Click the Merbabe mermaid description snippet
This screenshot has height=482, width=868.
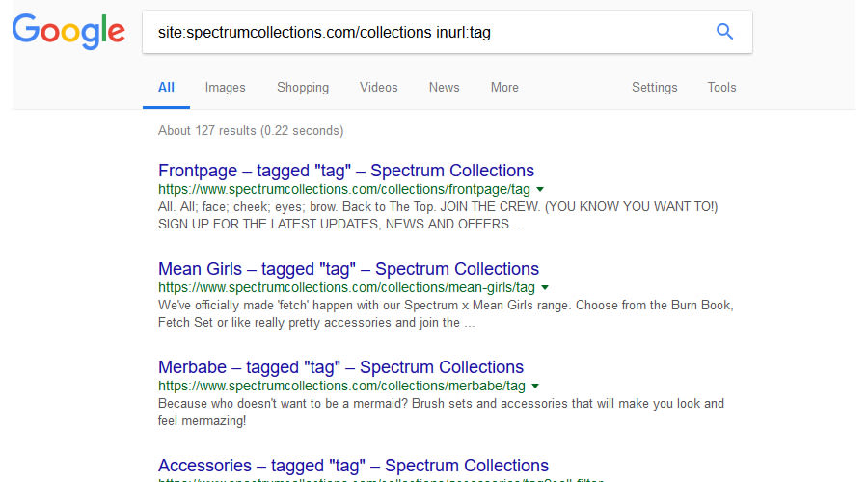coord(441,413)
